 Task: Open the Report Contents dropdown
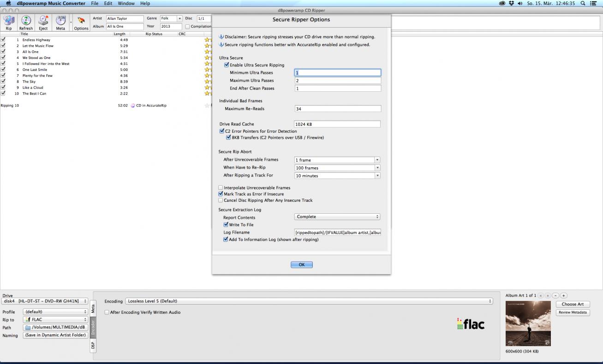pyautogui.click(x=337, y=217)
